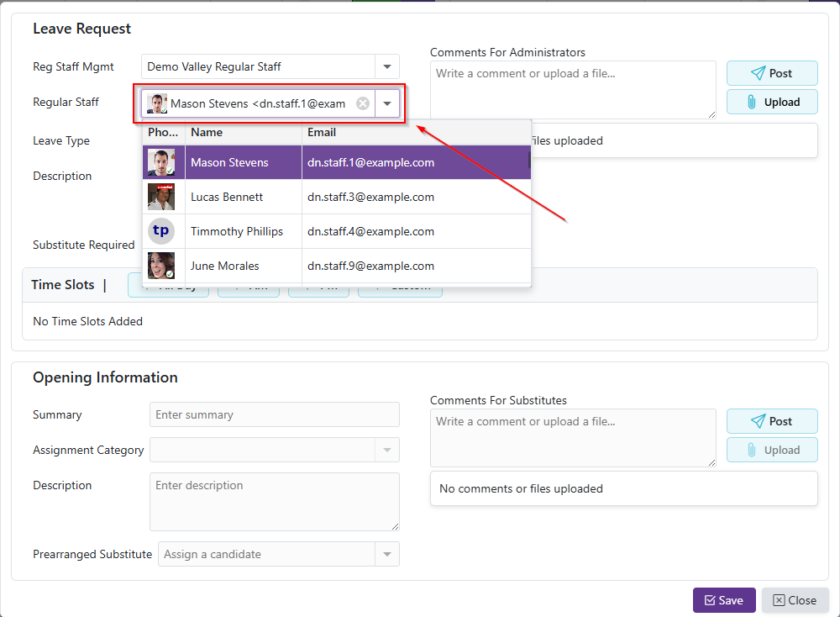Collapse the Regular Staff dropdown arrow
This screenshot has width=840, height=617.
click(387, 103)
